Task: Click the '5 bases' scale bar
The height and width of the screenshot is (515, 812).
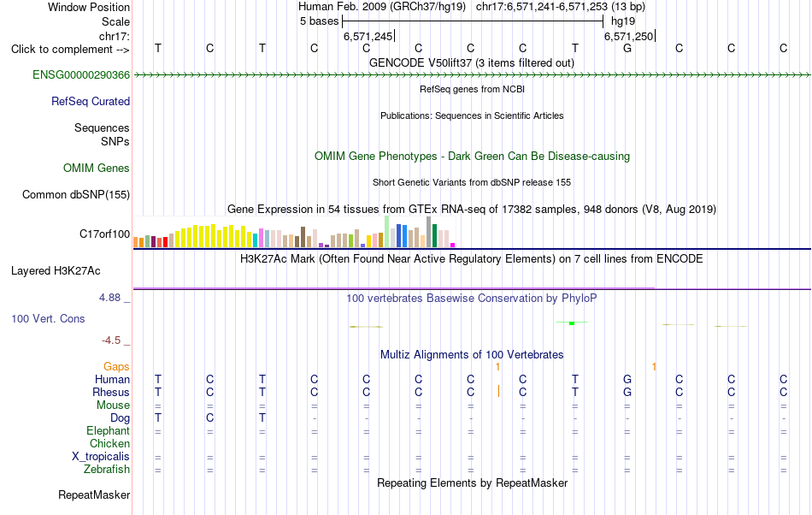Action: (x=473, y=21)
